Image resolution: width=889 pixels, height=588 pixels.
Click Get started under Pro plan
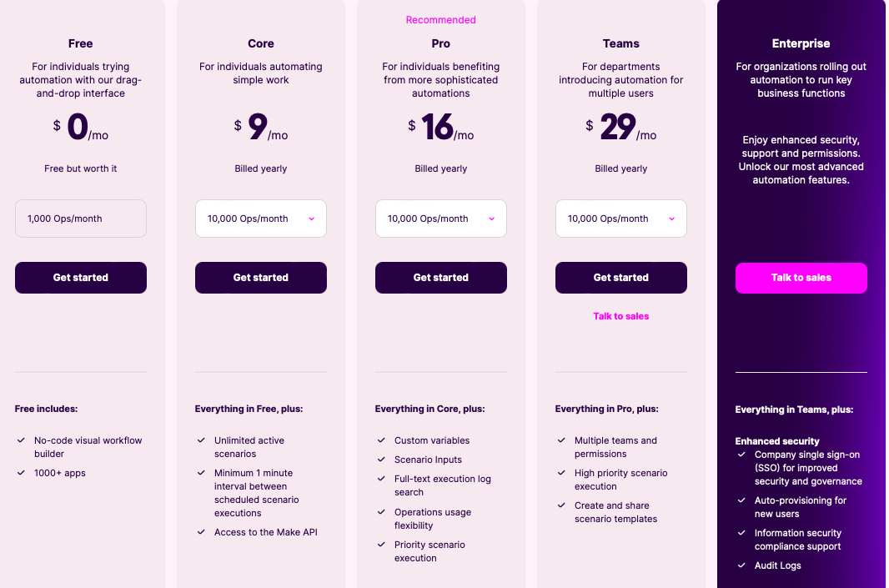coord(440,277)
